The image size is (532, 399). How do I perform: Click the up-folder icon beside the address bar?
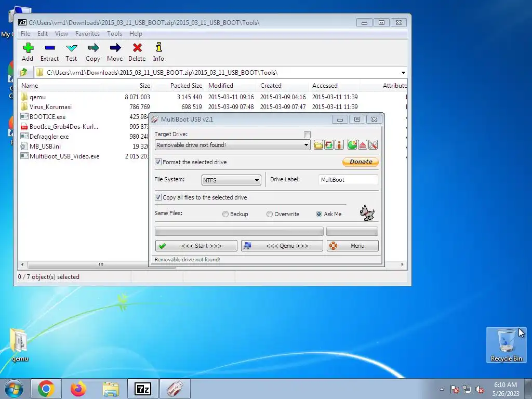pyautogui.click(x=24, y=72)
